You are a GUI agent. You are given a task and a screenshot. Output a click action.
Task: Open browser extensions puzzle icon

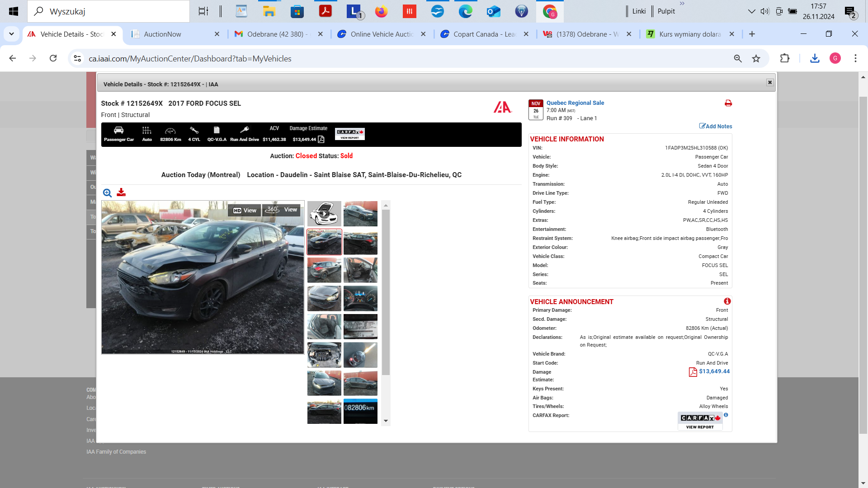click(785, 58)
